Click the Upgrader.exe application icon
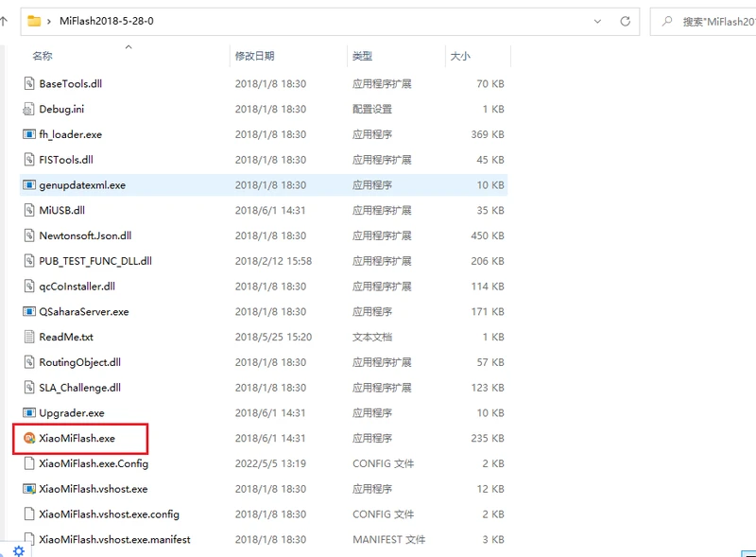The image size is (756, 557). click(29, 412)
